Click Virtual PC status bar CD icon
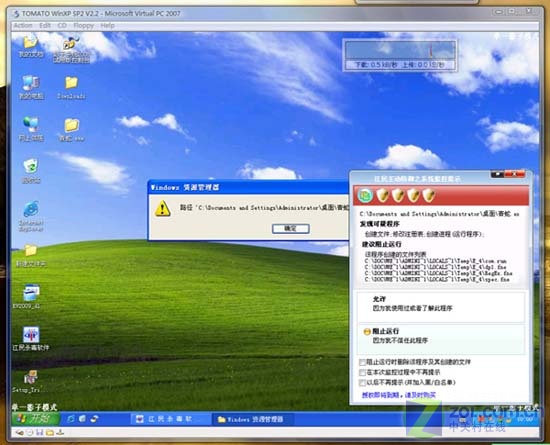Screen dimensions: 550x445 pyautogui.click(x=30, y=432)
